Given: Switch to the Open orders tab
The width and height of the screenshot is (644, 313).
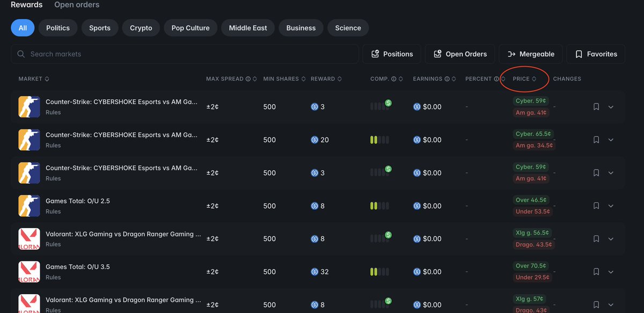Looking at the screenshot, I should 77,5.
